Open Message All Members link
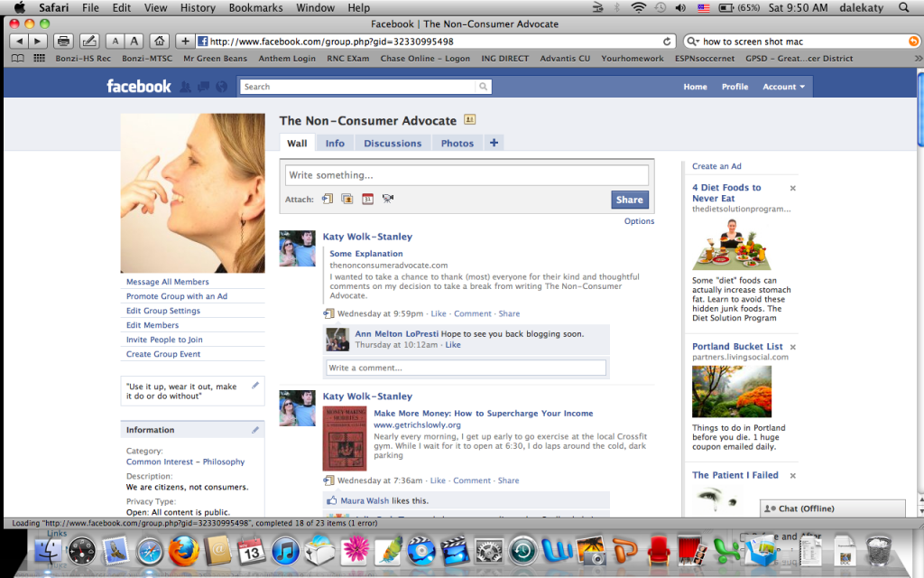This screenshot has width=924, height=578. pos(167,282)
